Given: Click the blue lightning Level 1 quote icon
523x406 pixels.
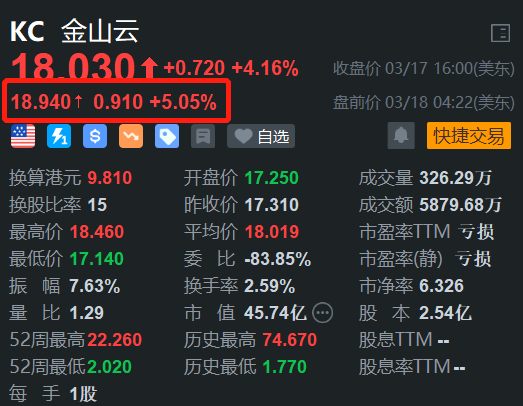Looking at the screenshot, I should [x=59, y=136].
